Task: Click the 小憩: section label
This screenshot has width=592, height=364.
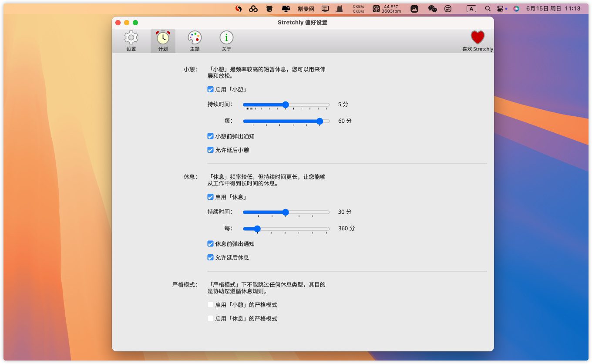Action: [x=191, y=69]
